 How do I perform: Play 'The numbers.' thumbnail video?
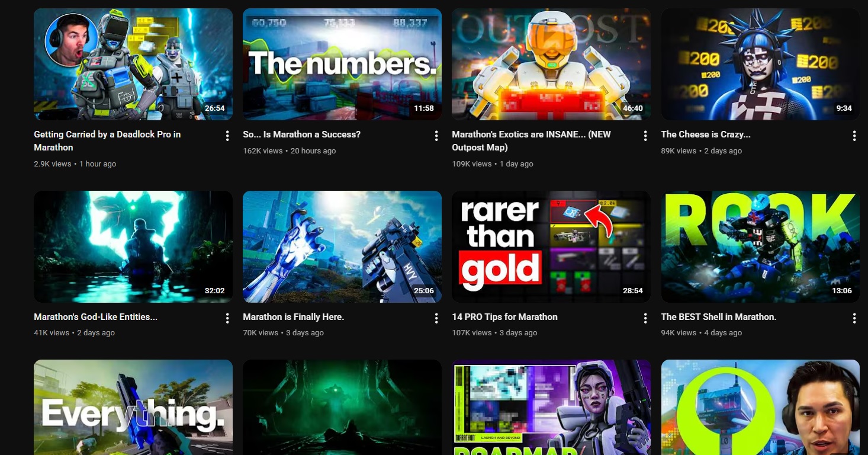coord(342,64)
